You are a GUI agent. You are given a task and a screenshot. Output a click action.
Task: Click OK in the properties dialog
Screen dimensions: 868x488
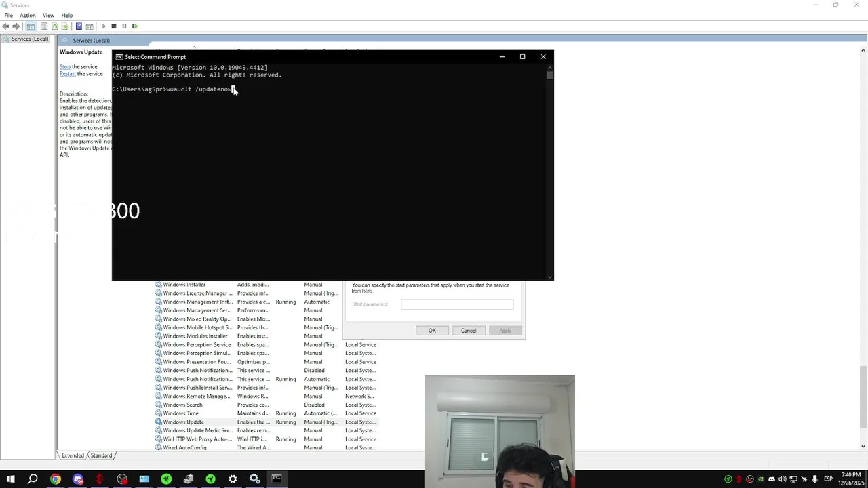[x=432, y=331]
